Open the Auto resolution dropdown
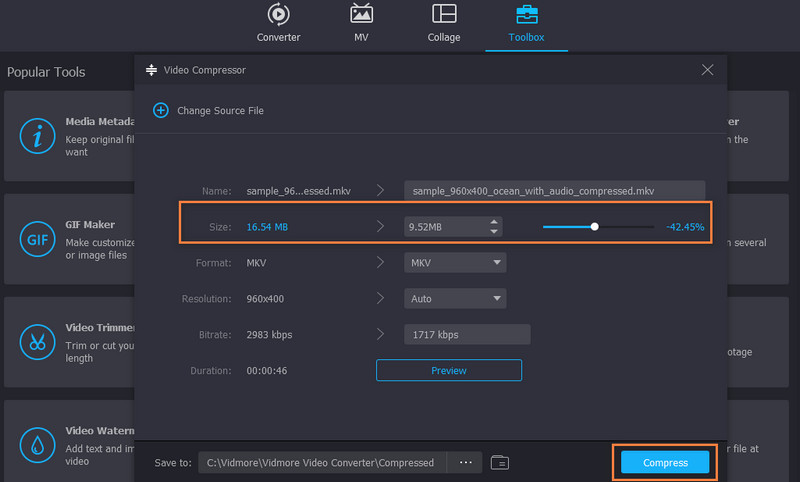Screen dimensions: 800x482 pyautogui.click(x=455, y=298)
